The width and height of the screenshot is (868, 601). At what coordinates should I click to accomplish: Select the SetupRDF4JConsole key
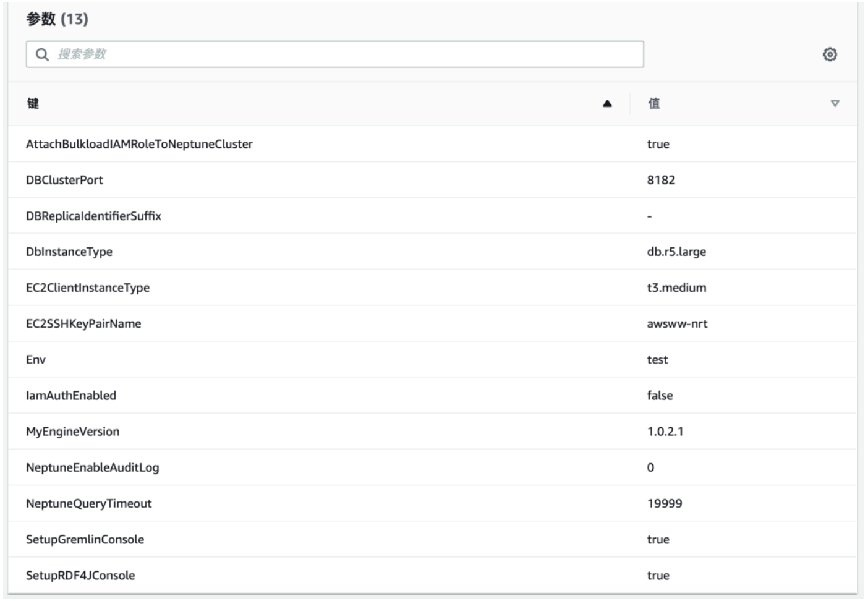pos(80,575)
